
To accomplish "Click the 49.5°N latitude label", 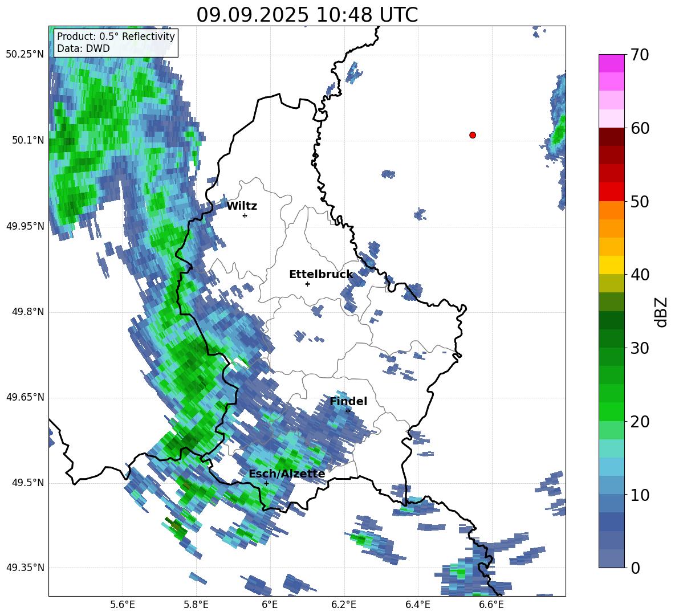I will (x=27, y=483).
